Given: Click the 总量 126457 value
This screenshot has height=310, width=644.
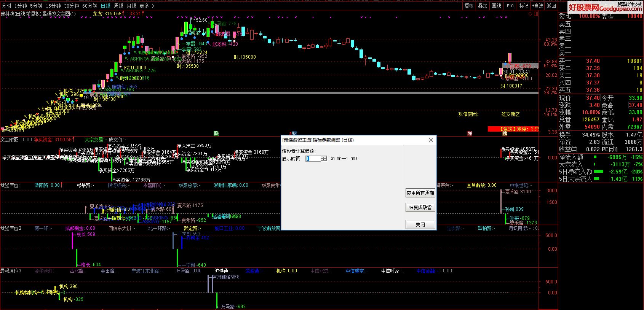Looking at the screenshot, I should [591, 119].
